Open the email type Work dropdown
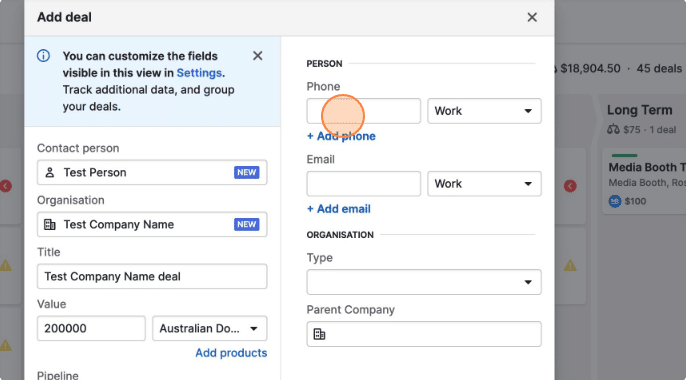686x380 pixels. (484, 184)
